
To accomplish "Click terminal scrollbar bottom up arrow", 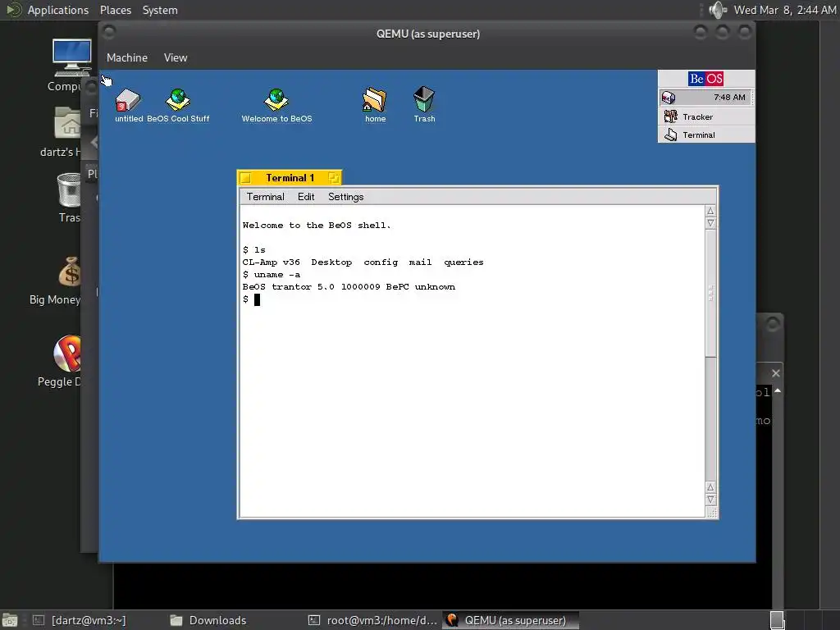I will (710, 487).
